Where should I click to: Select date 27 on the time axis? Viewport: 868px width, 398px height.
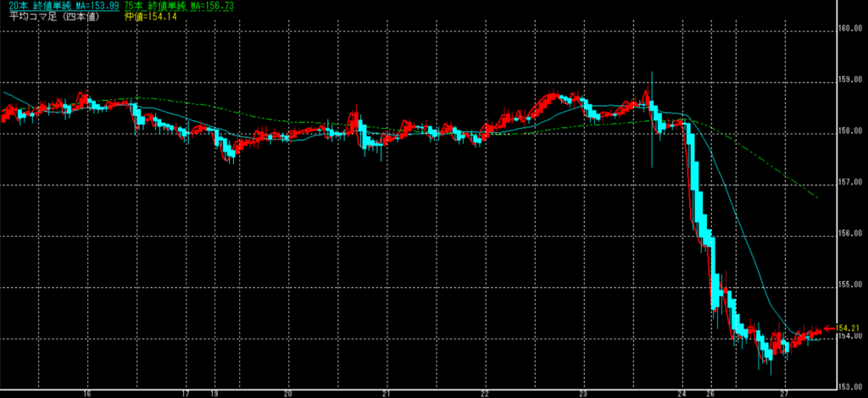click(x=784, y=393)
